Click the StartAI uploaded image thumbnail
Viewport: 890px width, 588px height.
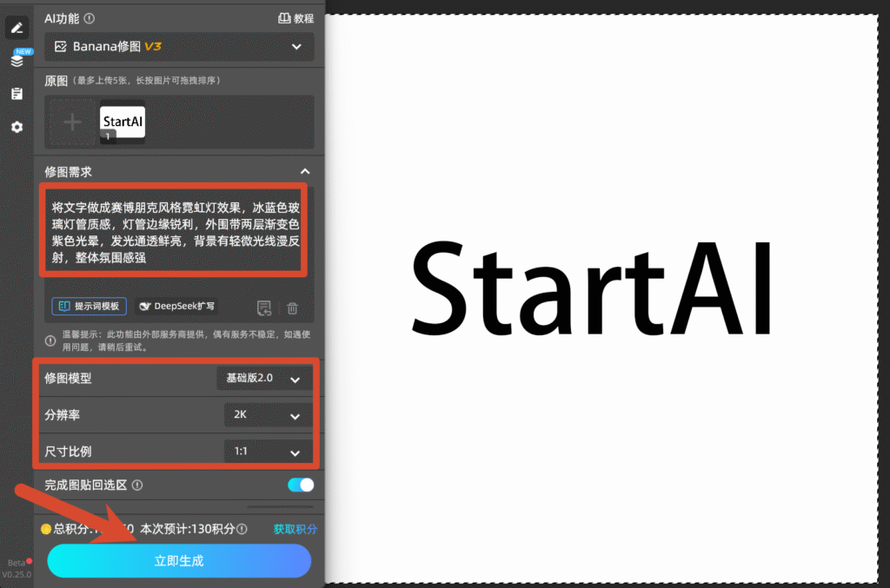pos(123,122)
